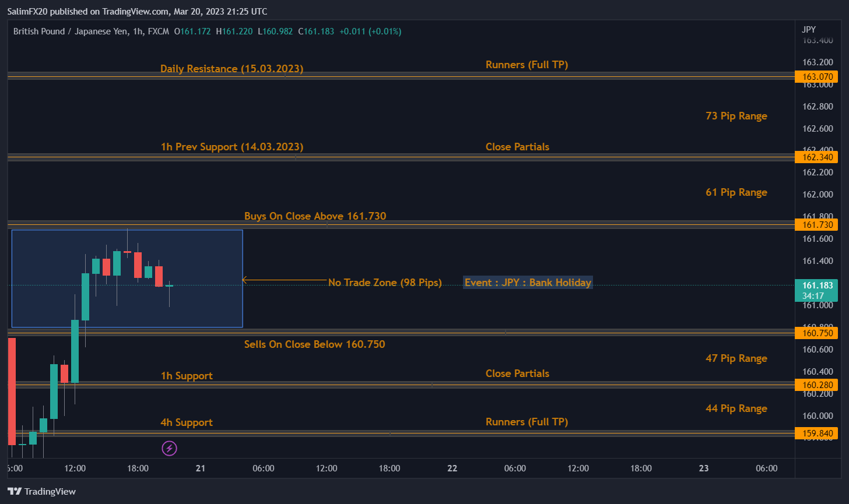849x504 pixels.
Task: Click the purple lightning event marker icon
Action: click(x=169, y=448)
